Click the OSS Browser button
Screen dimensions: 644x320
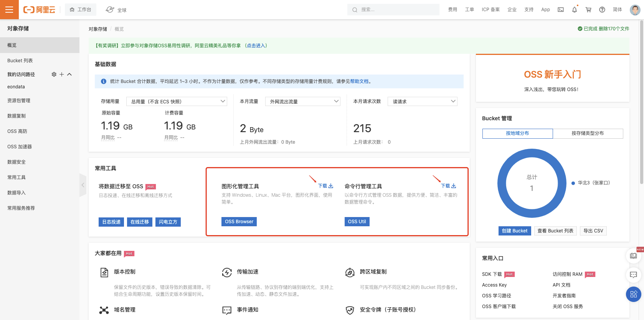239,222
